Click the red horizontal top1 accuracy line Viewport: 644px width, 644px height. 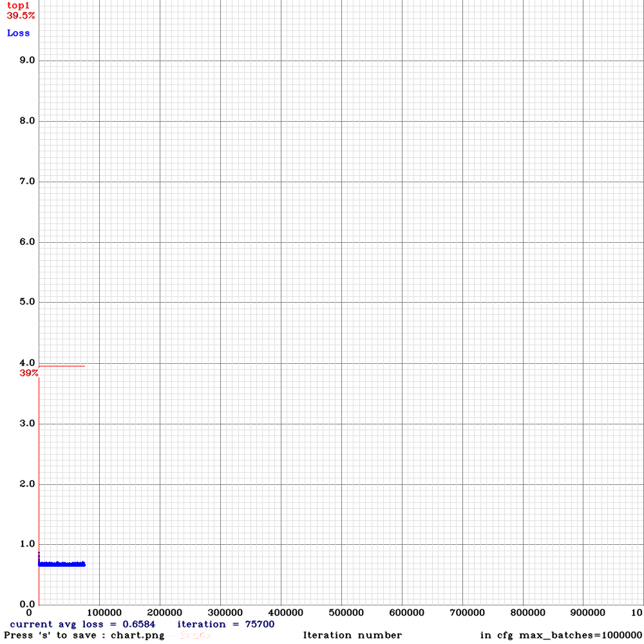[62, 366]
